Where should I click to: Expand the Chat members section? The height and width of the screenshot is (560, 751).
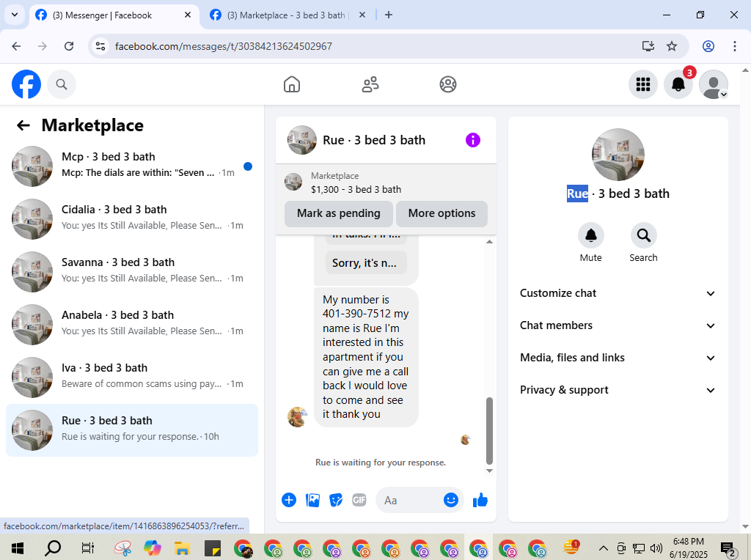[x=618, y=325]
